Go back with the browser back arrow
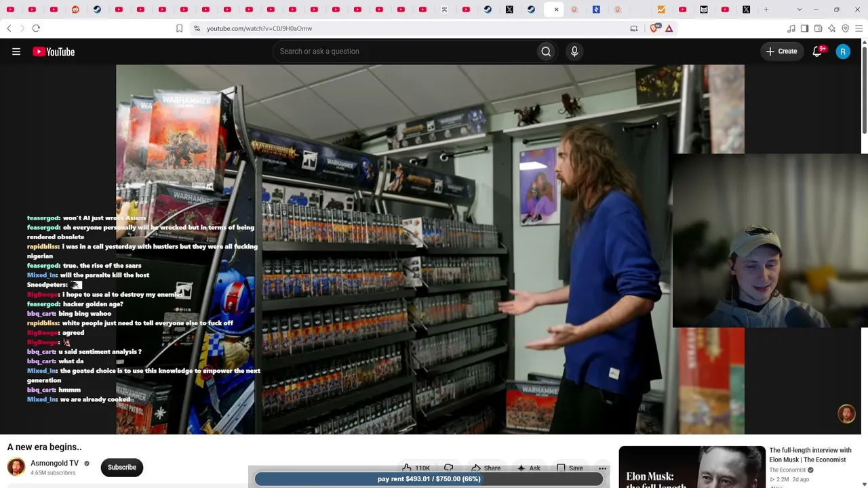Image resolution: width=868 pixels, height=488 pixels. tap(9, 28)
